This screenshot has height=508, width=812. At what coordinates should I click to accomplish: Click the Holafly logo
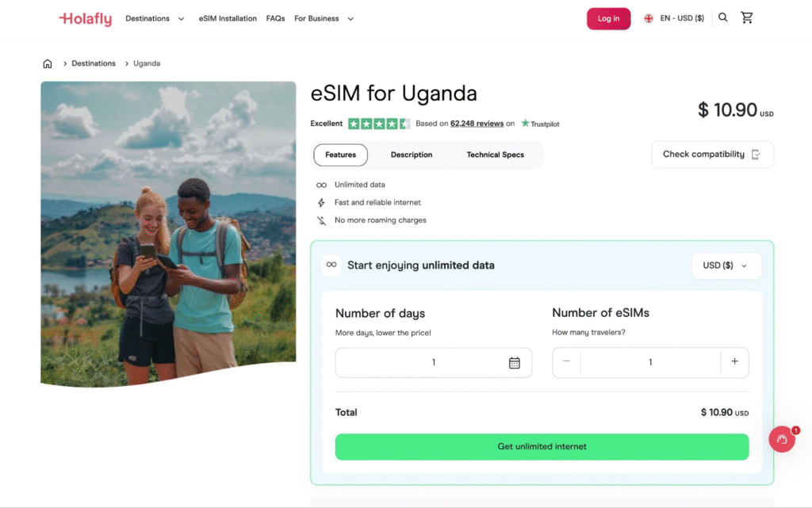[86, 18]
